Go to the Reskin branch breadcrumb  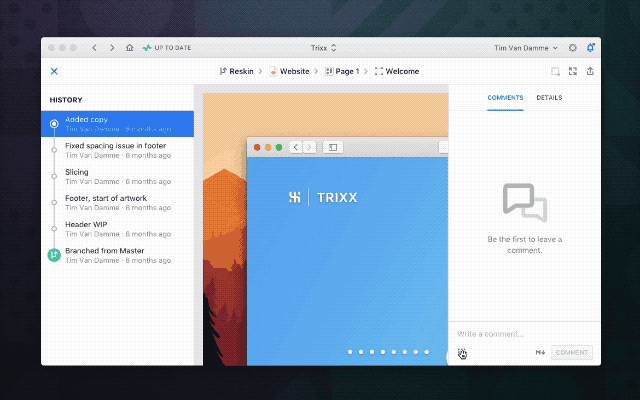pos(237,71)
